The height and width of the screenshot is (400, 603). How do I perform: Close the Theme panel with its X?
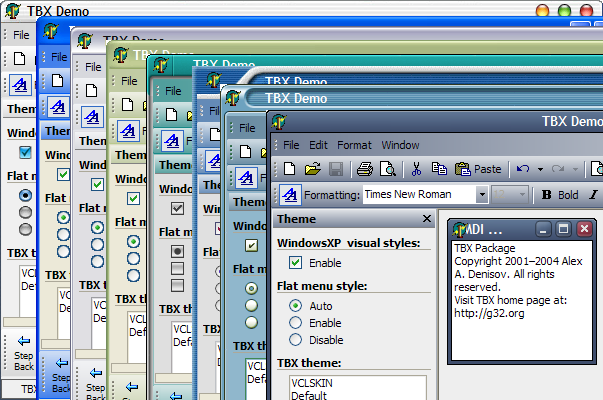pyautogui.click(x=425, y=219)
